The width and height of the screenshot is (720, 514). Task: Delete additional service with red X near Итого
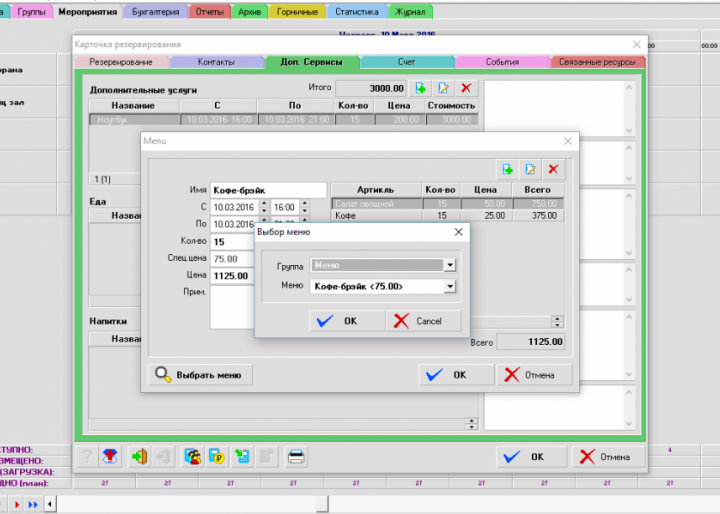[x=466, y=88]
